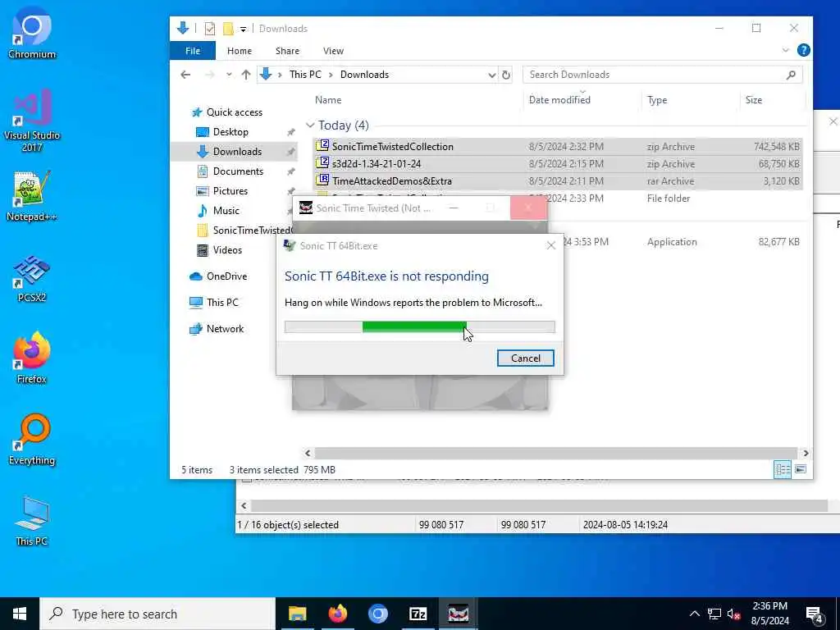This screenshot has height=630, width=840.
Task: Click the Explorer Back arrow
Action: tap(185, 75)
